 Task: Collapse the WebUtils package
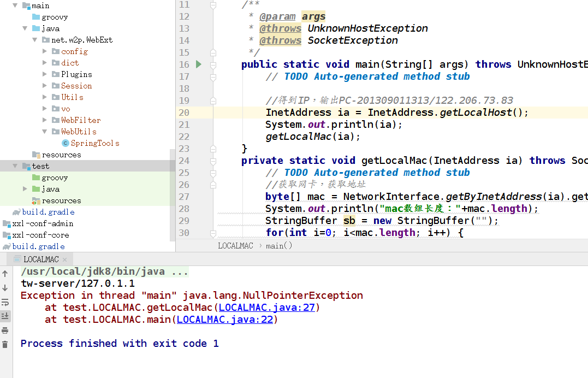click(45, 132)
